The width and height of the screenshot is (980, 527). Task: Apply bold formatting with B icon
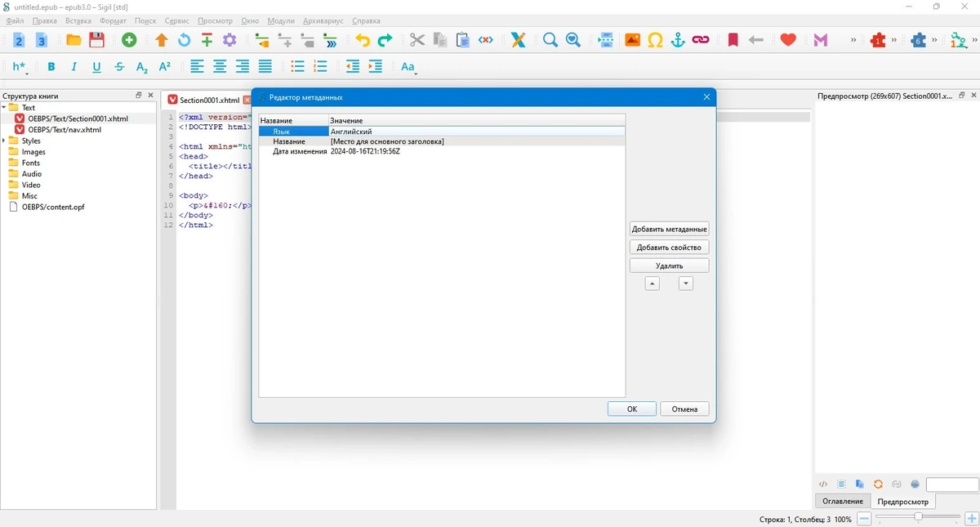click(51, 67)
